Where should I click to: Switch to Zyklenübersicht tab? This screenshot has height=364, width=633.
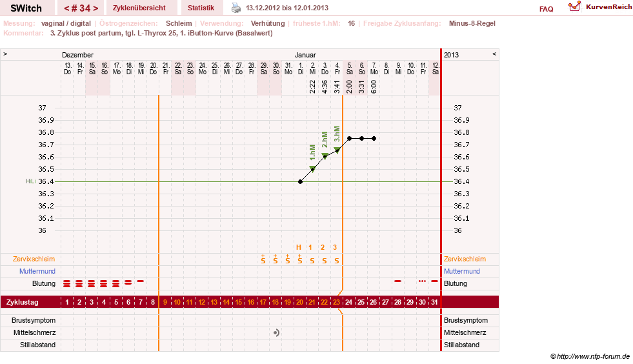(x=139, y=8)
